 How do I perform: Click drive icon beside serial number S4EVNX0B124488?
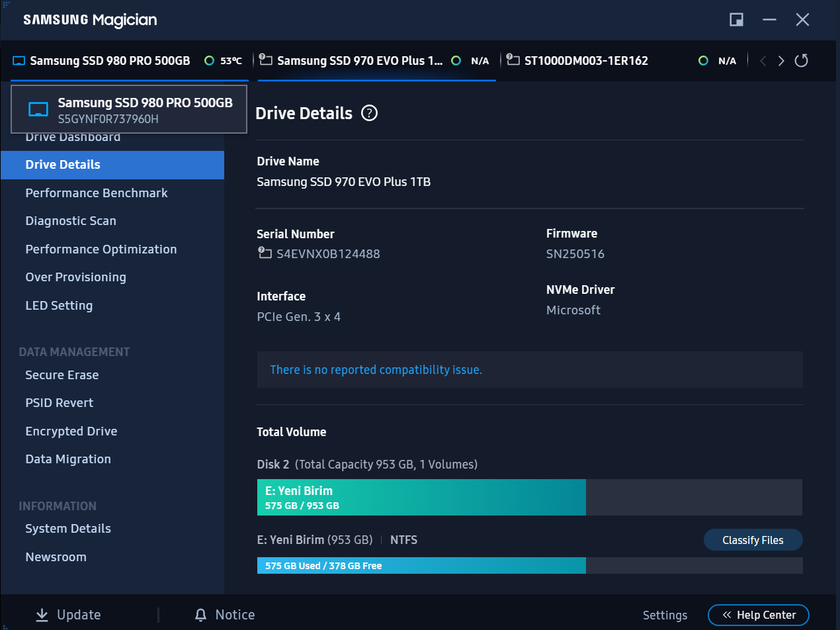pyautogui.click(x=264, y=253)
